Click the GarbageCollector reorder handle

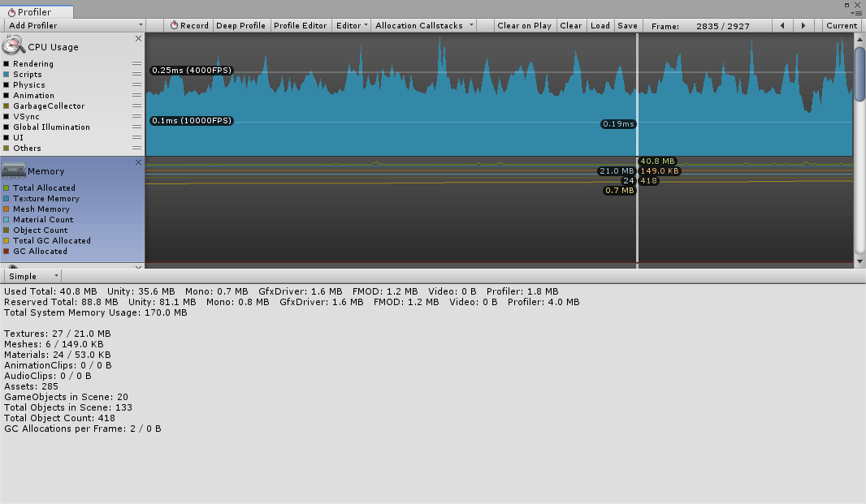(x=136, y=106)
